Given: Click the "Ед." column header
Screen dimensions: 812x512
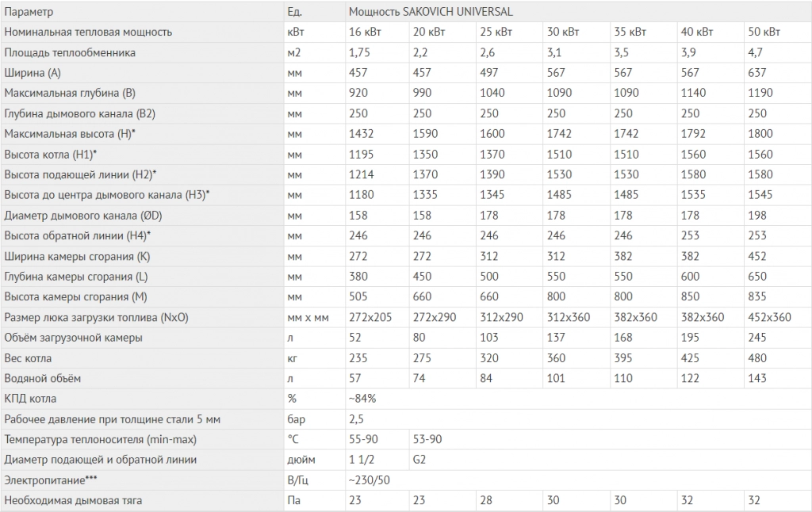Looking at the screenshot, I should 294,12.
